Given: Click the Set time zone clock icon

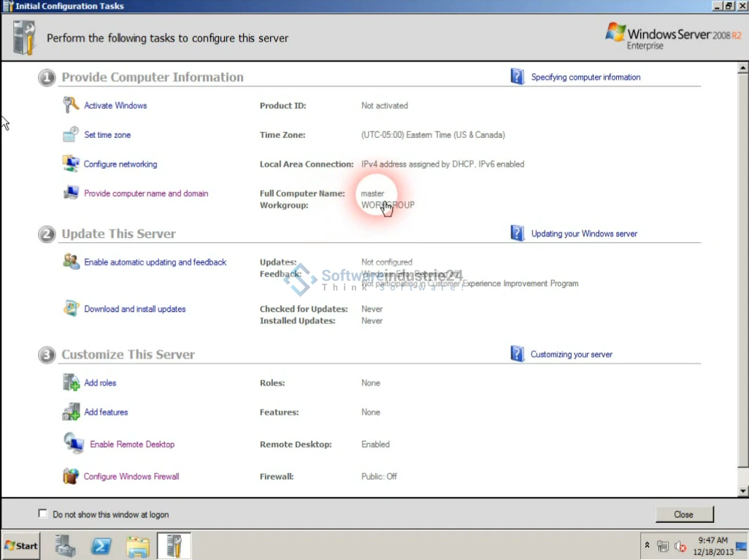Looking at the screenshot, I should click(x=70, y=134).
